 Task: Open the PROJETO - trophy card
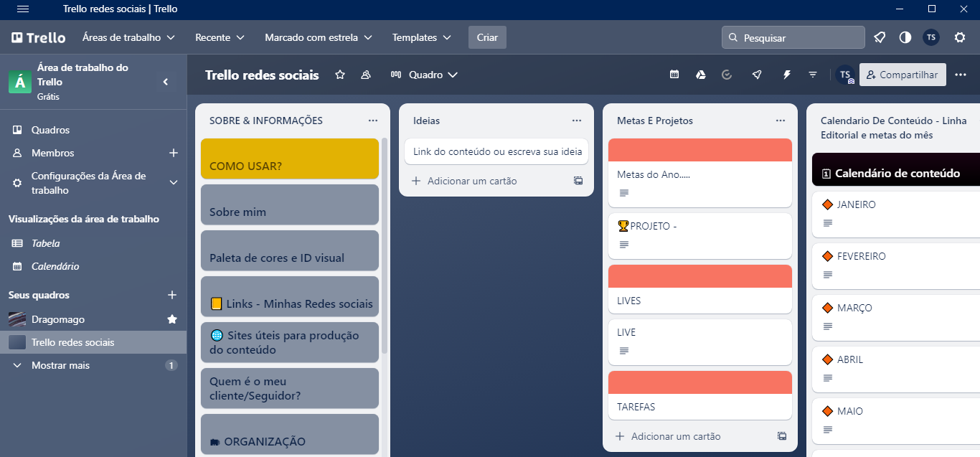(x=700, y=236)
